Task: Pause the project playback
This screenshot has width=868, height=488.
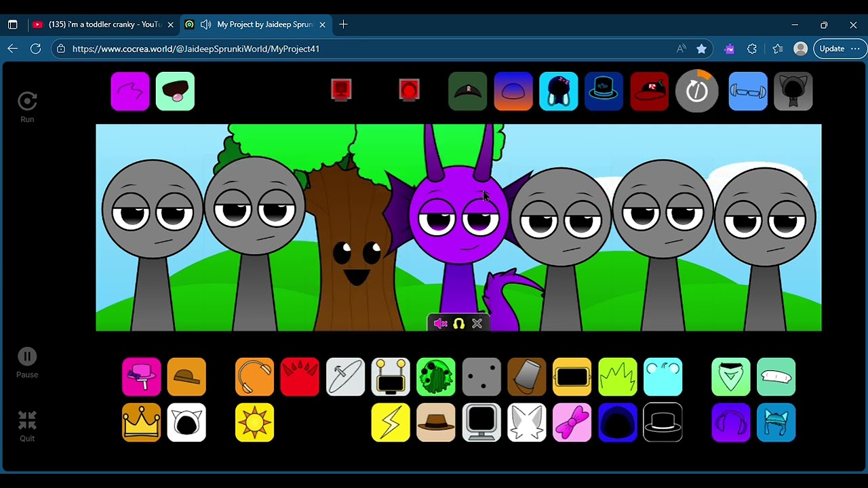Action: 27,363
